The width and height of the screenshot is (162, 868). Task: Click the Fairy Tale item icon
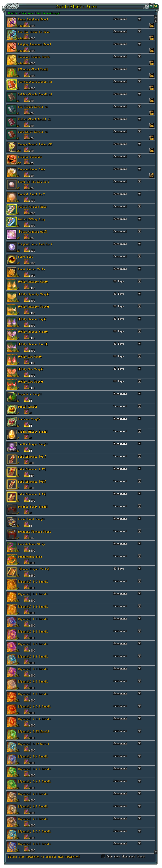[x=12, y=260]
